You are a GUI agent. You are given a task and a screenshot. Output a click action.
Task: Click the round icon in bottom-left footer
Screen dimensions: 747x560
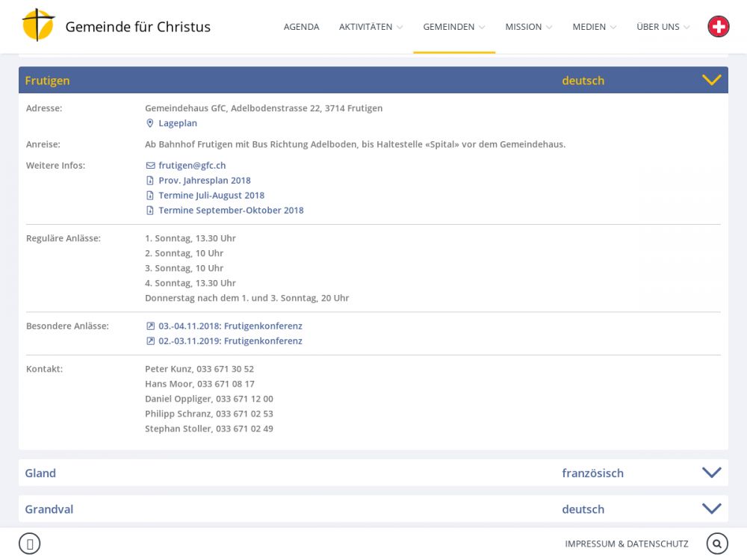(x=29, y=544)
